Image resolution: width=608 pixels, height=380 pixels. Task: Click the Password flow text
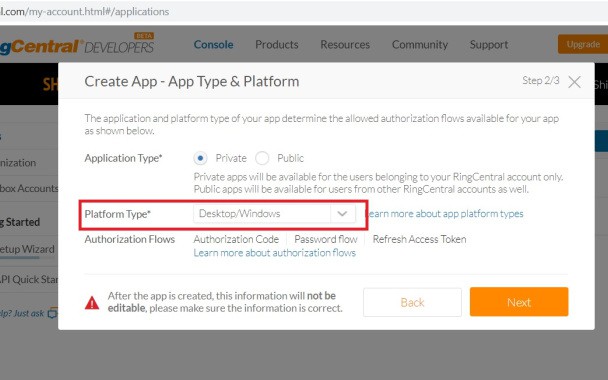pos(326,239)
